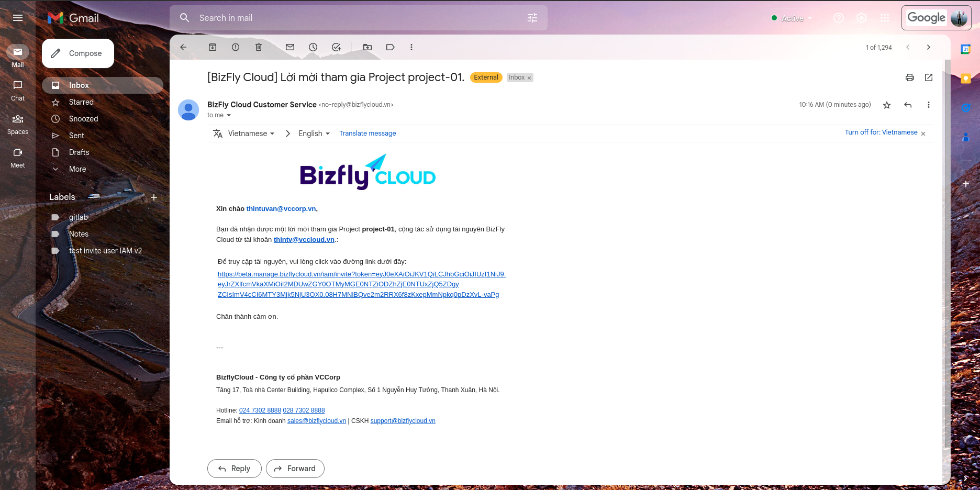The image size is (980, 490).
Task: Print the email conversation
Action: pos(910,77)
